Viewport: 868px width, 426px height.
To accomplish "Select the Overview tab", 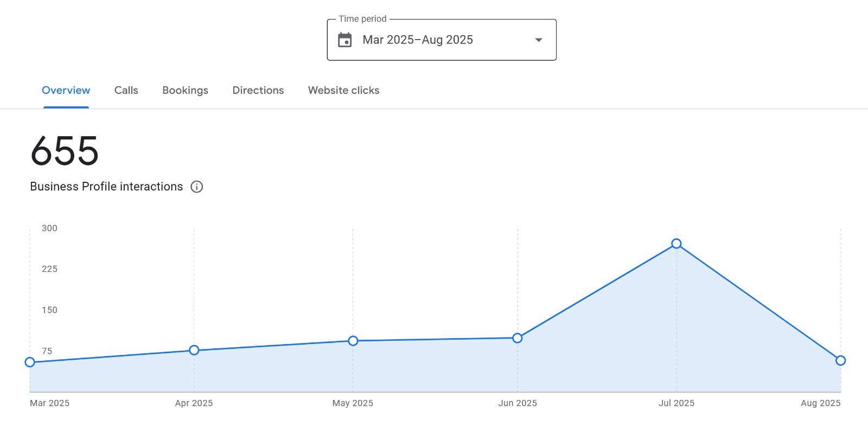I will click(66, 91).
